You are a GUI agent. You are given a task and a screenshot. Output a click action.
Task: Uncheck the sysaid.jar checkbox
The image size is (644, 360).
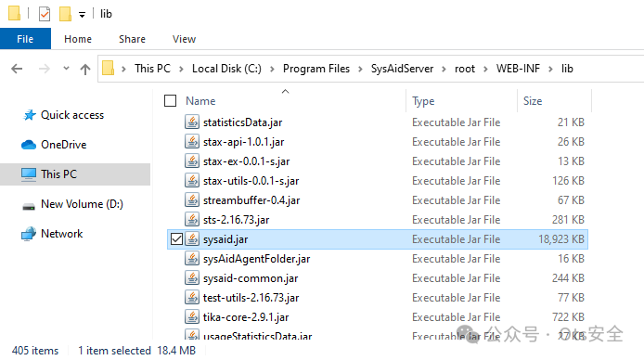click(176, 239)
